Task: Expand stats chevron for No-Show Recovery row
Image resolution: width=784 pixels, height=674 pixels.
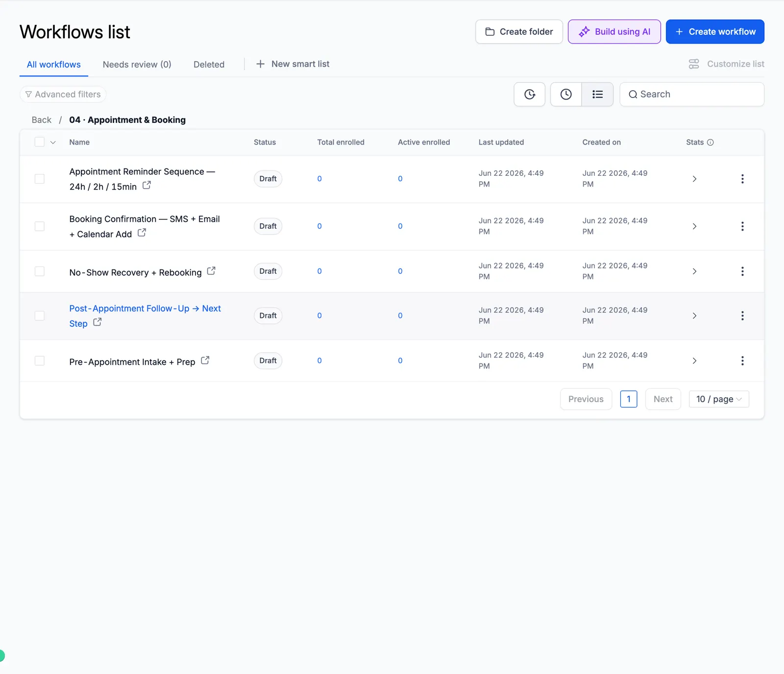Action: click(x=694, y=271)
